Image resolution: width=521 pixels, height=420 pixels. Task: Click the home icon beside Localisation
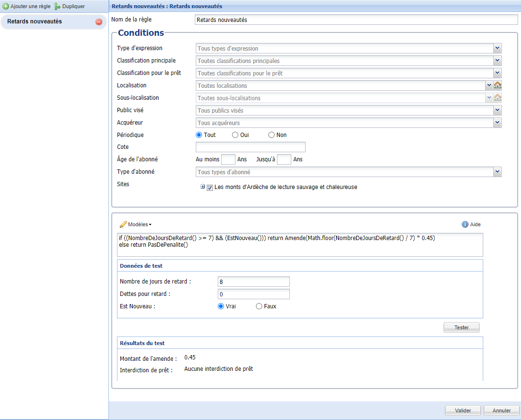coord(498,85)
